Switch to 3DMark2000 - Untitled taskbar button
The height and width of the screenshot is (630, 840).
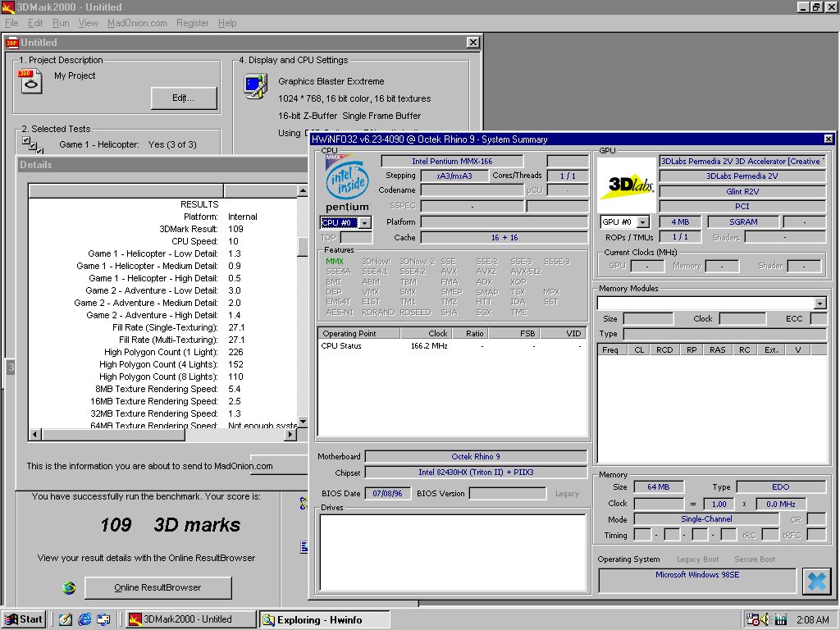pos(190,619)
